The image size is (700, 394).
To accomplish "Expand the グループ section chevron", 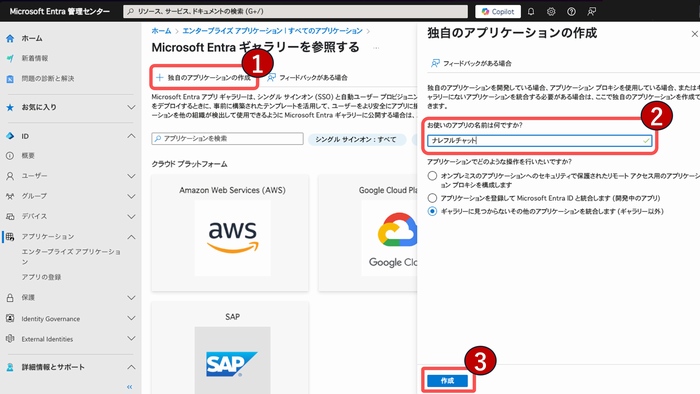I will click(131, 196).
